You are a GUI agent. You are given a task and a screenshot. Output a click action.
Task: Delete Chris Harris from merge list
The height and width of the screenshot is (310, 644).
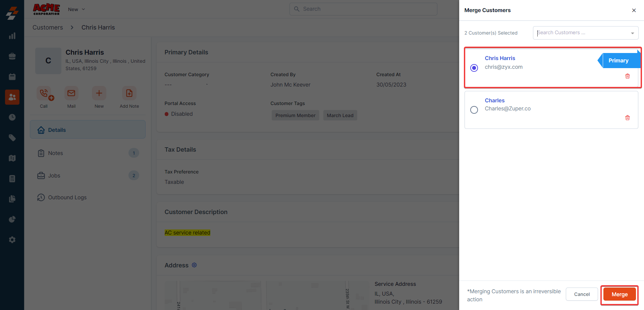[627, 76]
